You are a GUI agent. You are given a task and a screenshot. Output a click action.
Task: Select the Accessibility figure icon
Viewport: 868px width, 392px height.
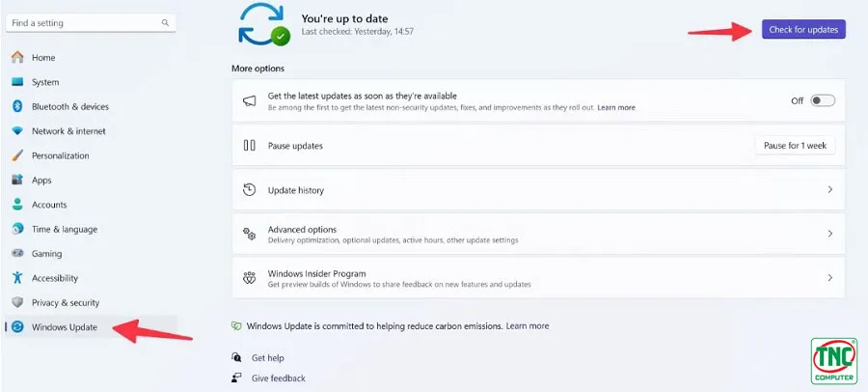17,278
